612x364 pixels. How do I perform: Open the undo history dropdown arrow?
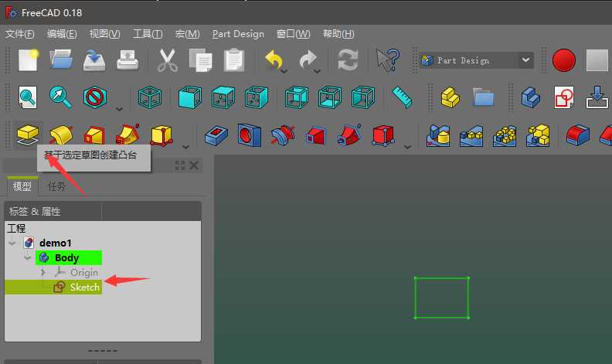pyautogui.click(x=284, y=71)
